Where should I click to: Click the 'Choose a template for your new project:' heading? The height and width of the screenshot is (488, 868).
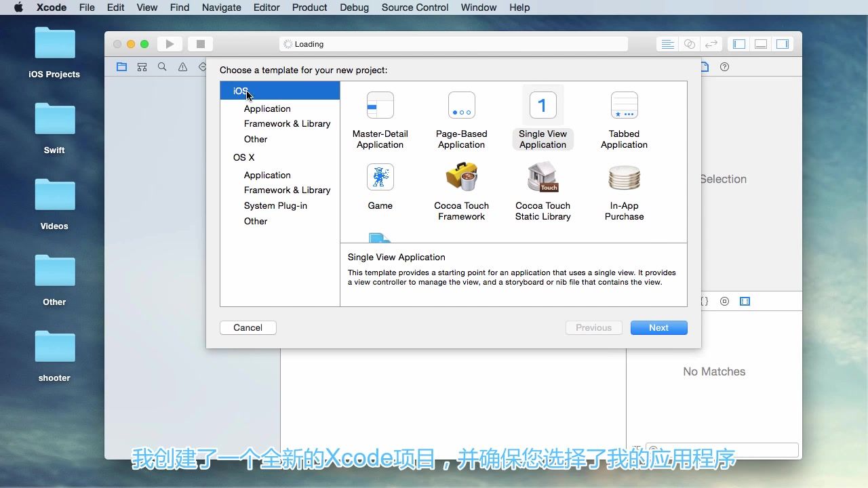pos(303,70)
